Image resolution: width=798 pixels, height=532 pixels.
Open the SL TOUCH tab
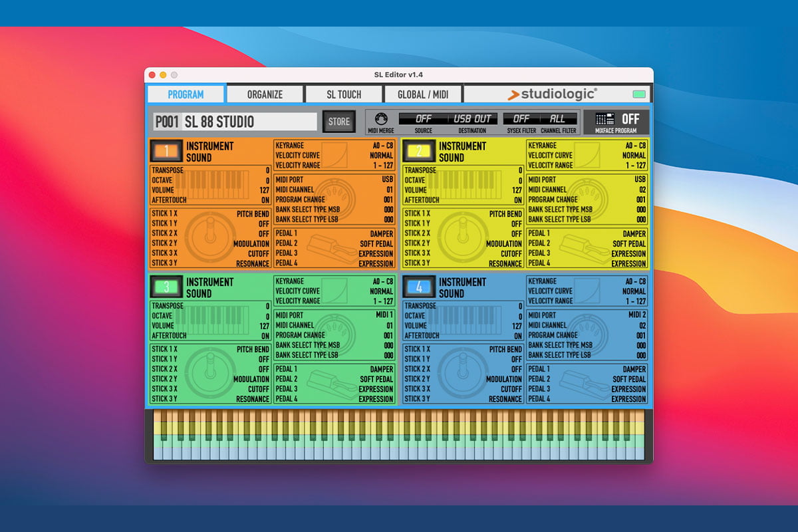tap(344, 94)
